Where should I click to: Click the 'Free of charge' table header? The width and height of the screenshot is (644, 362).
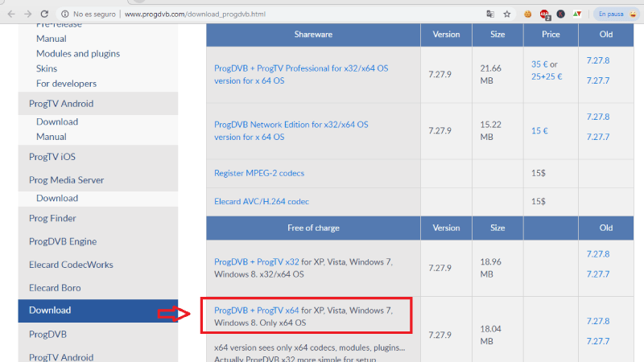click(313, 228)
